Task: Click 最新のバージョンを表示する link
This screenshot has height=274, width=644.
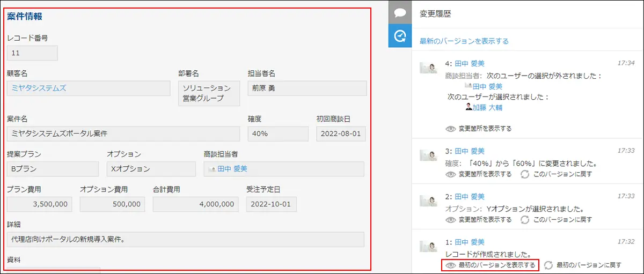Action: point(464,41)
